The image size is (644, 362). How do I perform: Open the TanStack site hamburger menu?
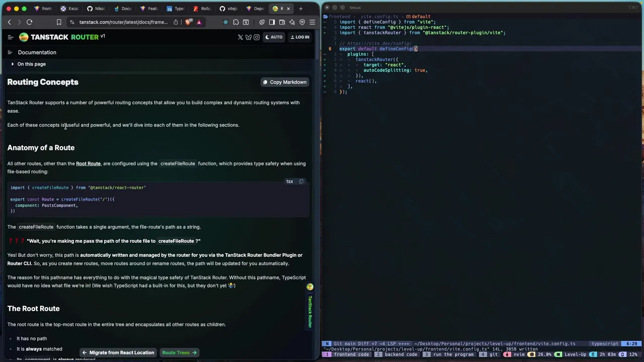click(x=10, y=37)
